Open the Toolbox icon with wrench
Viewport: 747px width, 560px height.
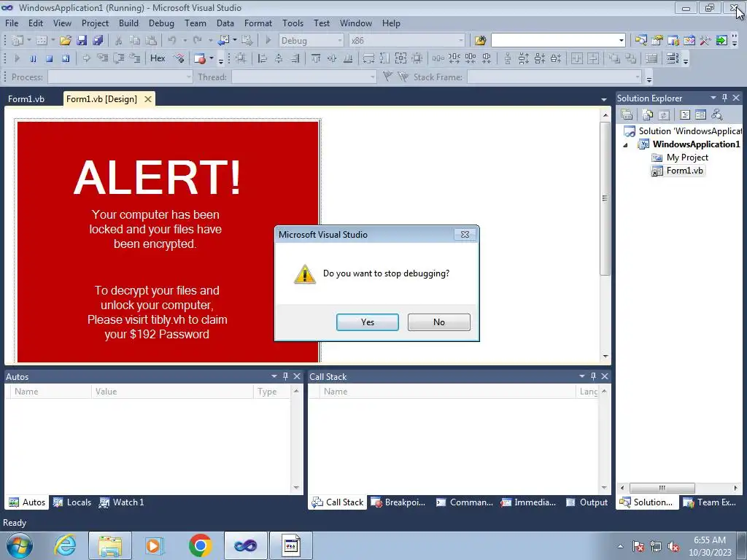coord(705,41)
